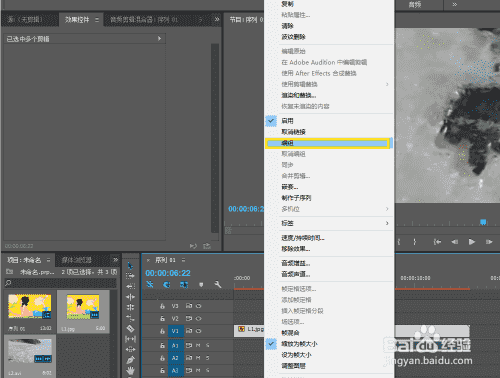Image resolution: width=500 pixels, height=378 pixels.
Task: Toggle nest sequence insert mode icon
Action: [150, 284]
